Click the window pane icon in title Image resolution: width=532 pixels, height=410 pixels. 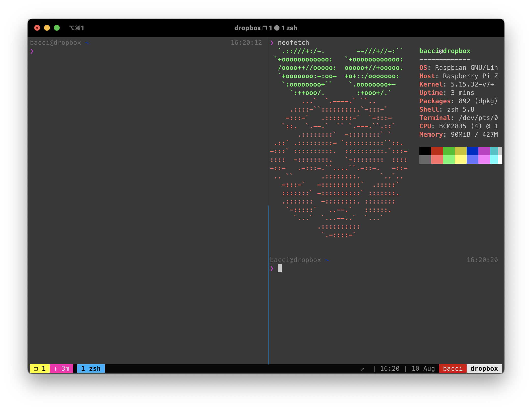click(x=265, y=28)
